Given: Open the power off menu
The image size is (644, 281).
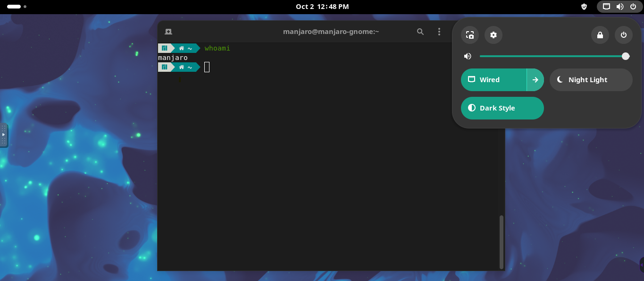Looking at the screenshot, I should (x=623, y=35).
